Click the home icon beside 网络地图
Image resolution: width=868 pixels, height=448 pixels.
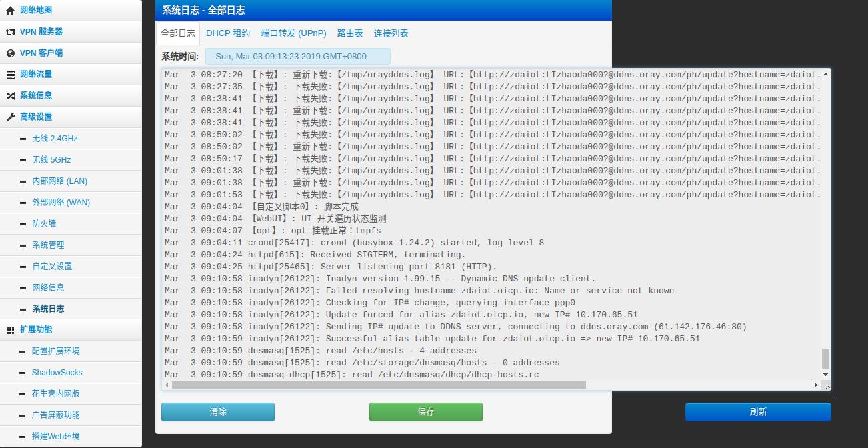click(x=10, y=11)
